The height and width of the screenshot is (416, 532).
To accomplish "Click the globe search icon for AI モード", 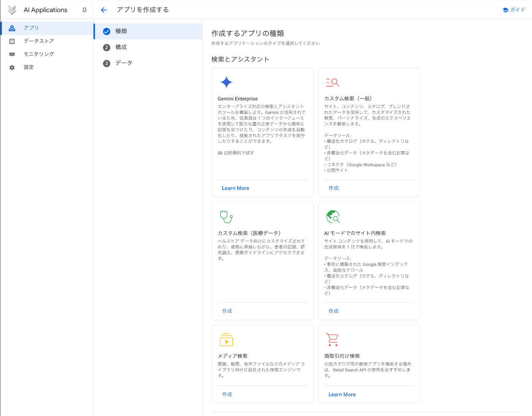I will click(333, 217).
